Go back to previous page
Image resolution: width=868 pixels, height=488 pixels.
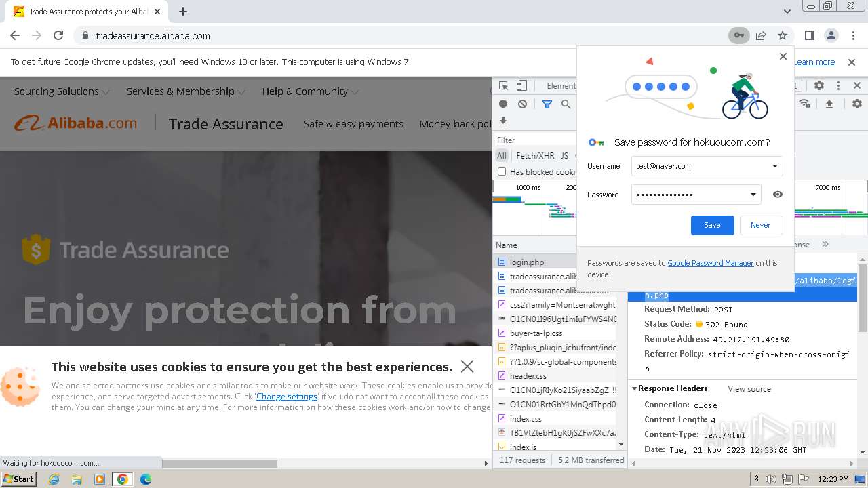15,35
